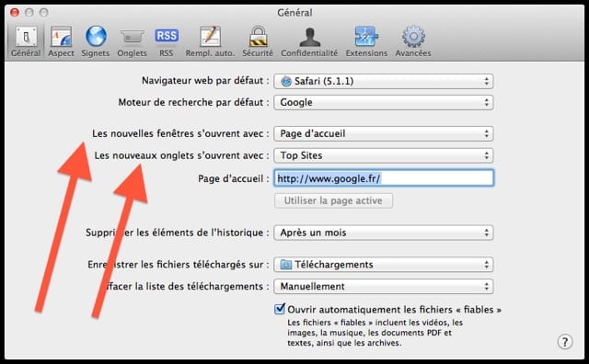Open the Aspect preferences pane

pyautogui.click(x=61, y=41)
